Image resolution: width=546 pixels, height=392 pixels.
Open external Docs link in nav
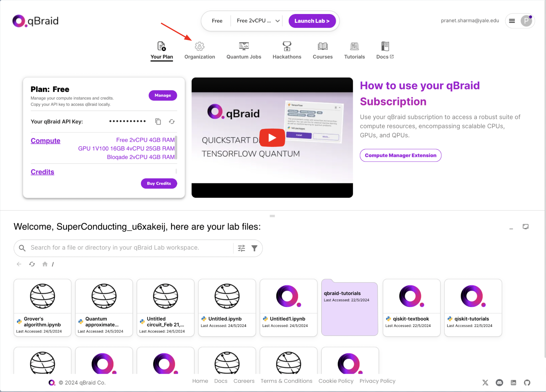point(385,51)
